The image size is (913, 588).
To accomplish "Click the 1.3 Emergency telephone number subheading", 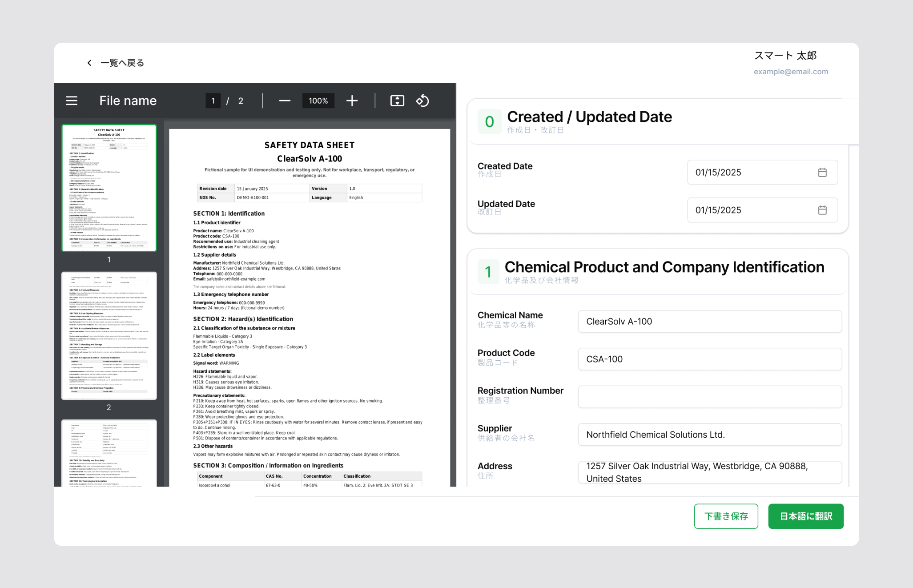I will (231, 294).
